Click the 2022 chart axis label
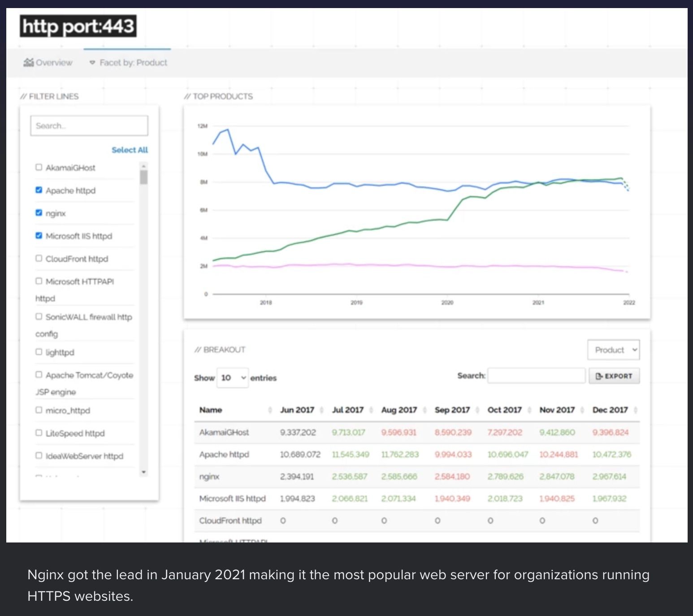This screenshot has height=616, width=693. point(629,303)
